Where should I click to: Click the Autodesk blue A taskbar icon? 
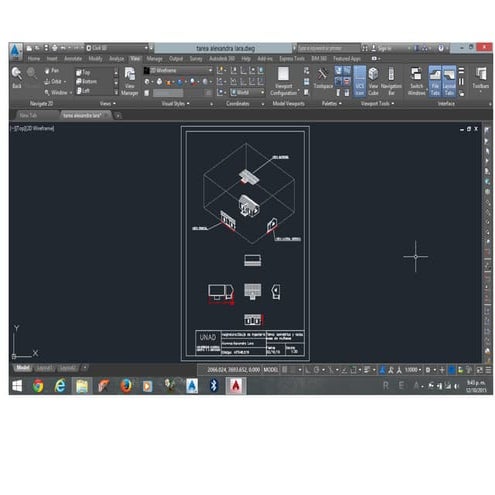192,386
